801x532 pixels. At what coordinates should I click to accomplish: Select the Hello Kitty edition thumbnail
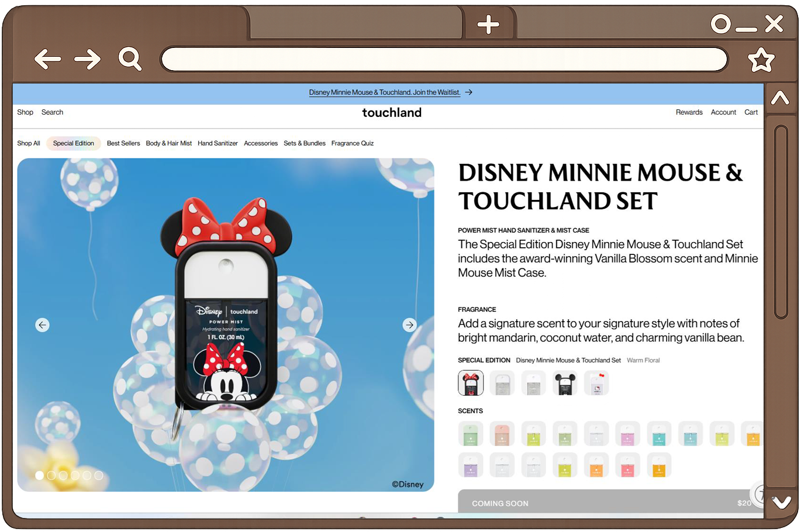596,383
